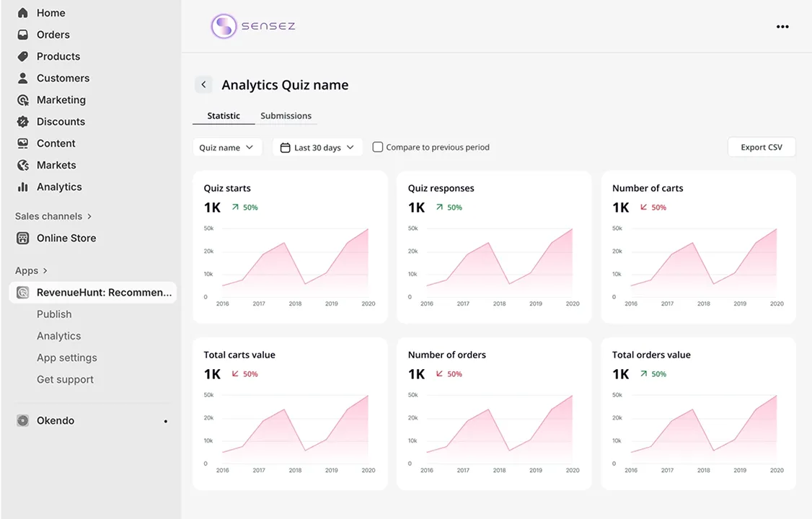
Task: Click the Orders inbox icon
Action: click(x=23, y=35)
